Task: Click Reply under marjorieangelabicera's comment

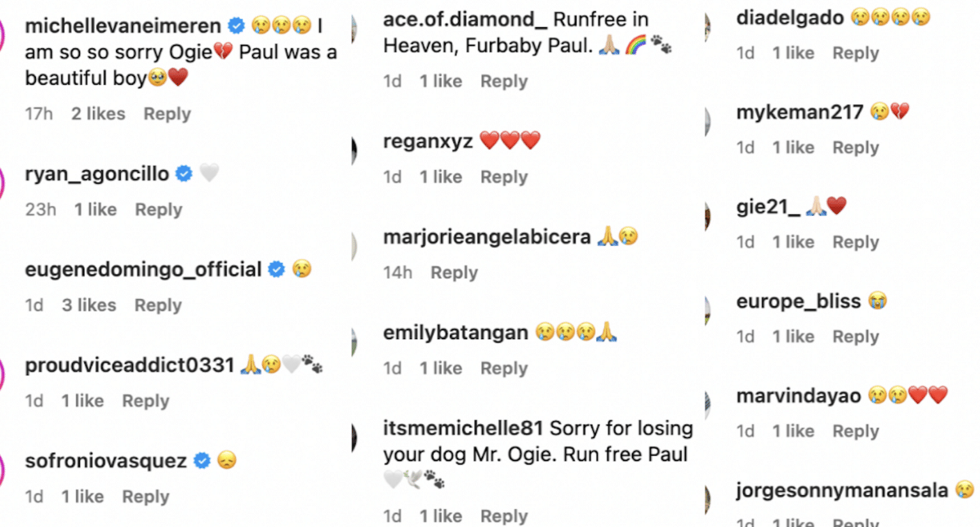Action: click(x=454, y=272)
